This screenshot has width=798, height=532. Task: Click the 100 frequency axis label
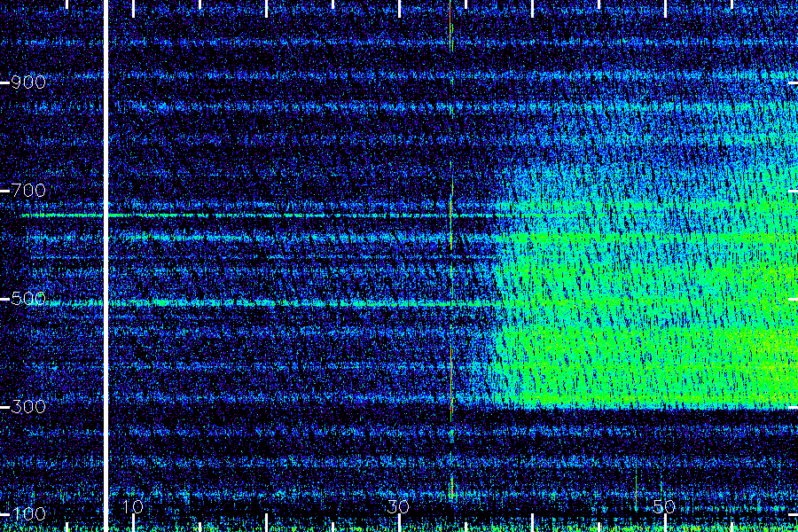[x=28, y=514]
